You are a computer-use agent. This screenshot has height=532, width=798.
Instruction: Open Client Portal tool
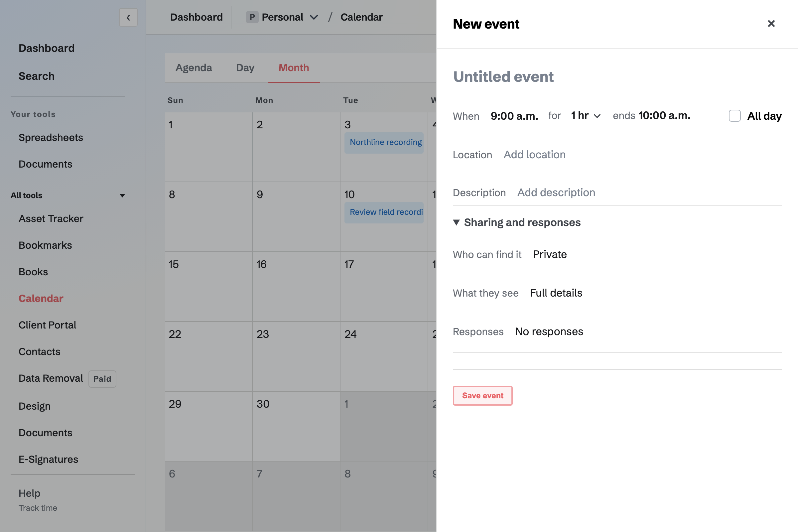tap(48, 325)
